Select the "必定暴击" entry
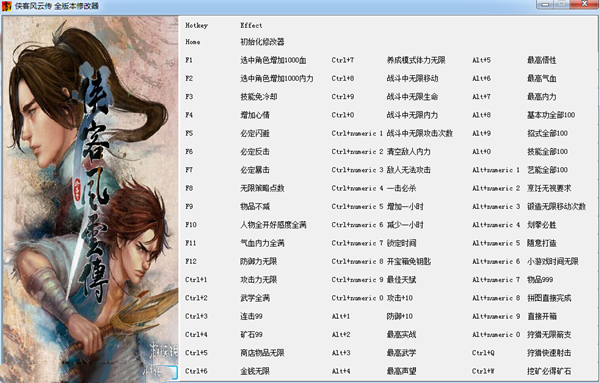The image size is (600, 383). [255, 170]
